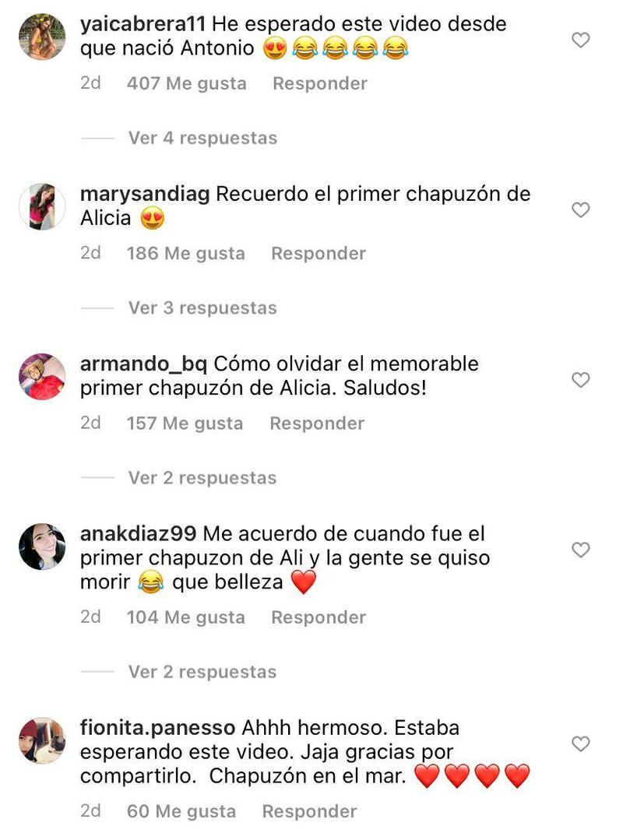Expand 'Ver 3 respuestas' under marysandiag
This screenshot has width=623, height=840.
202,308
